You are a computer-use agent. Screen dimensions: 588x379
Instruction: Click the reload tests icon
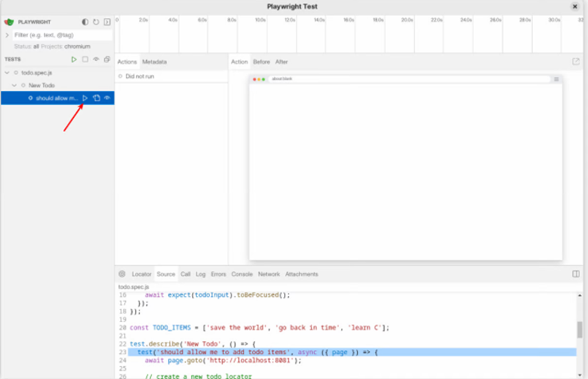[96, 22]
